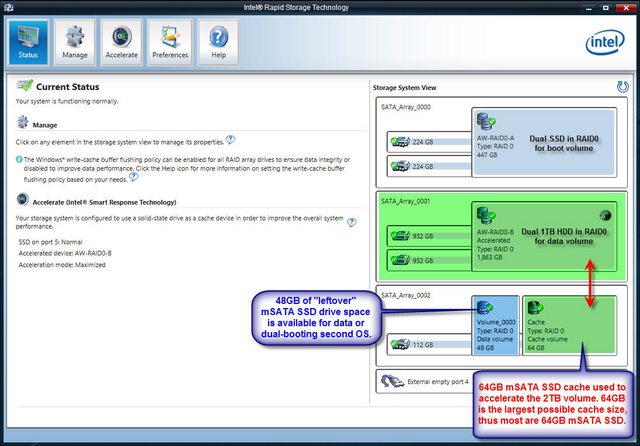The width and height of the screenshot is (640, 446).
Task: Select the 112 GB disk in SATA_Array_0002
Action: (x=429, y=345)
